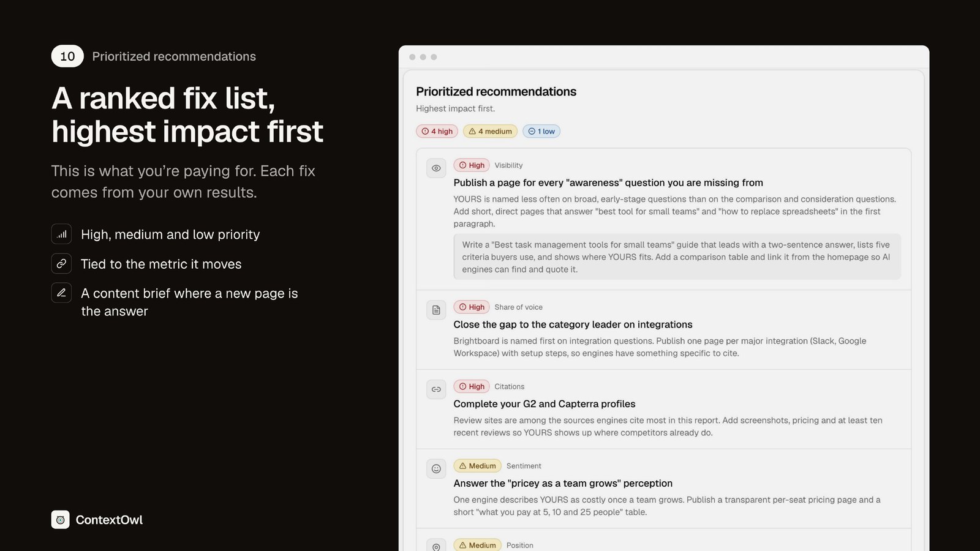Click the 'A ranked fix list' headline
Screen dimensions: 980x551
coord(187,115)
